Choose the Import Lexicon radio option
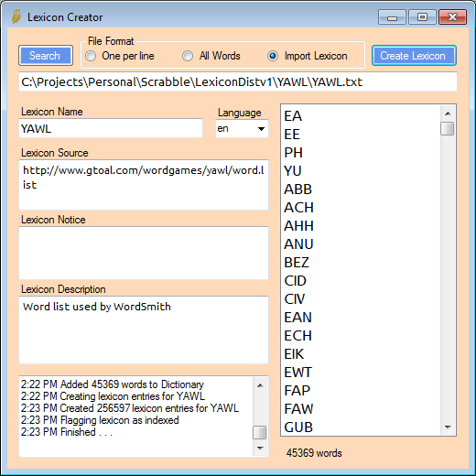The width and height of the screenshot is (476, 476). pos(273,56)
